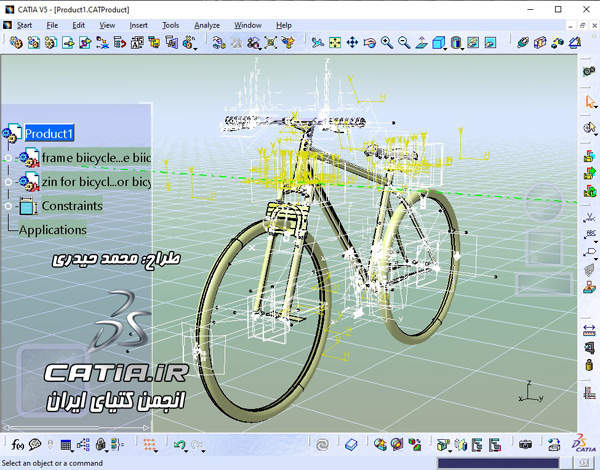The width and height of the screenshot is (600, 470).
Task: Click Existing Component With Positioning icon
Action: (85, 42)
